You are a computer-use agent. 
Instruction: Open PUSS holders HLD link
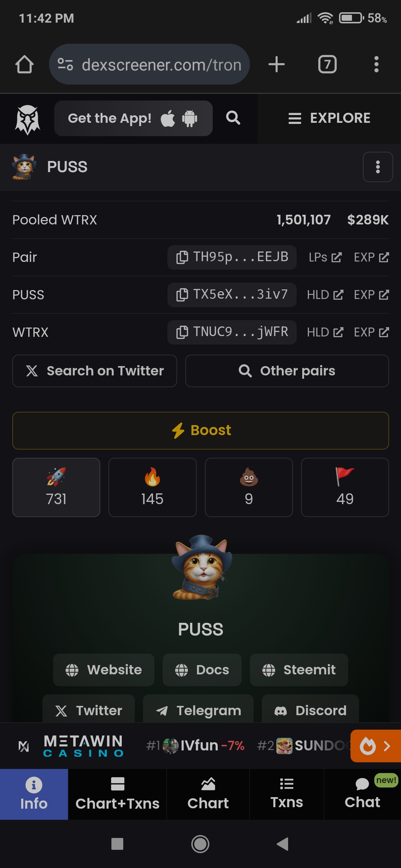point(325,295)
